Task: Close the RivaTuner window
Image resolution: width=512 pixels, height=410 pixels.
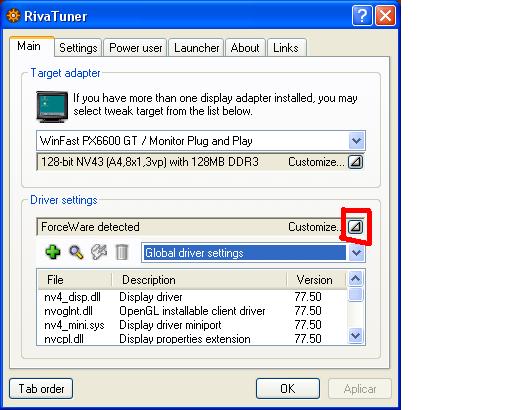Action: click(x=385, y=16)
